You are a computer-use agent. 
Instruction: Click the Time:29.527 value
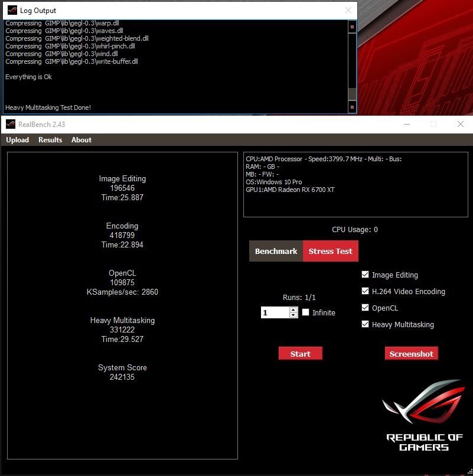[x=122, y=340]
